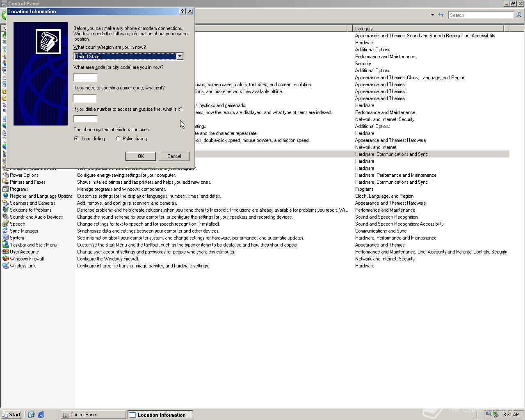Screen dimensions: 525x420
Task: Open Windows Firewall item
Action: pos(27,259)
